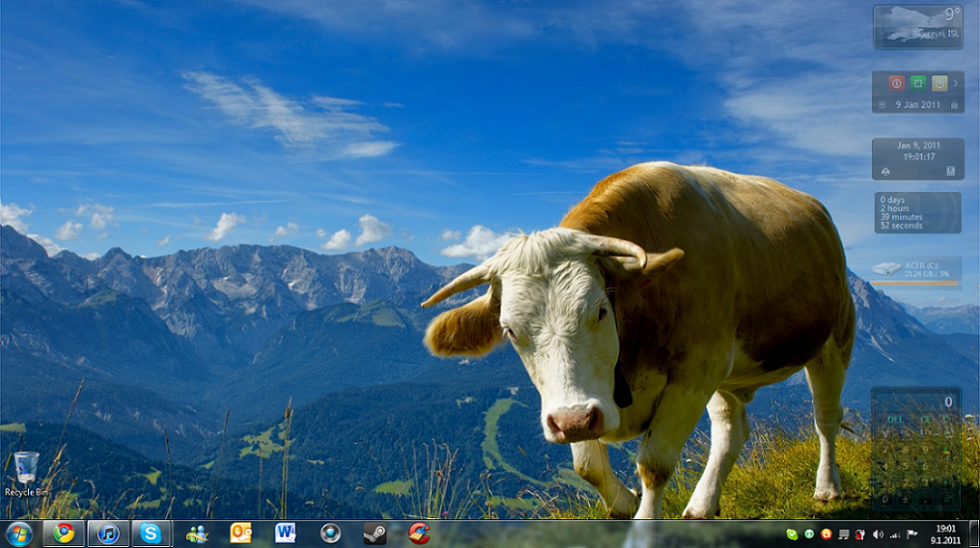Open the volume speaker icon in tray
980x548 pixels.
click(x=878, y=534)
